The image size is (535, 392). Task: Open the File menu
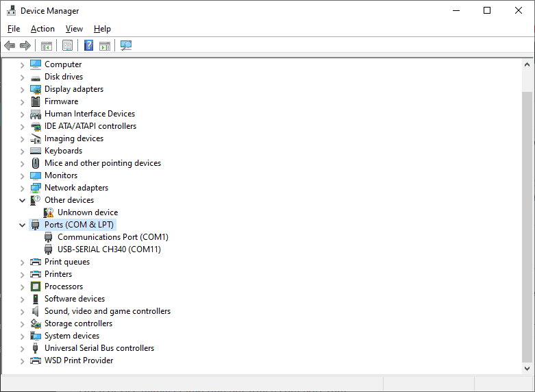click(x=14, y=29)
